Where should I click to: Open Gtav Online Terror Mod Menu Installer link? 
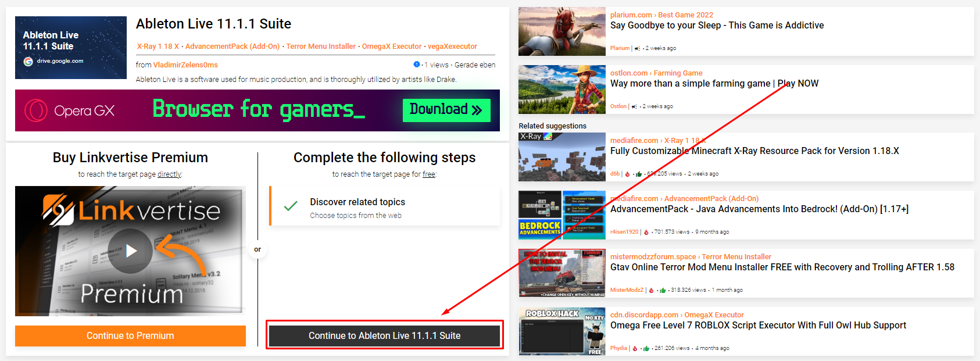[782, 267]
